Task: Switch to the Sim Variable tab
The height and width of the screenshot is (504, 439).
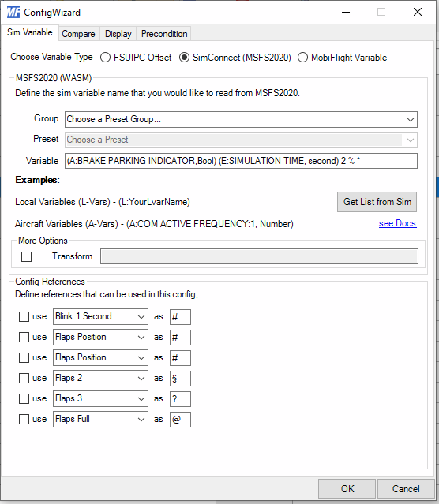Action: (x=30, y=33)
